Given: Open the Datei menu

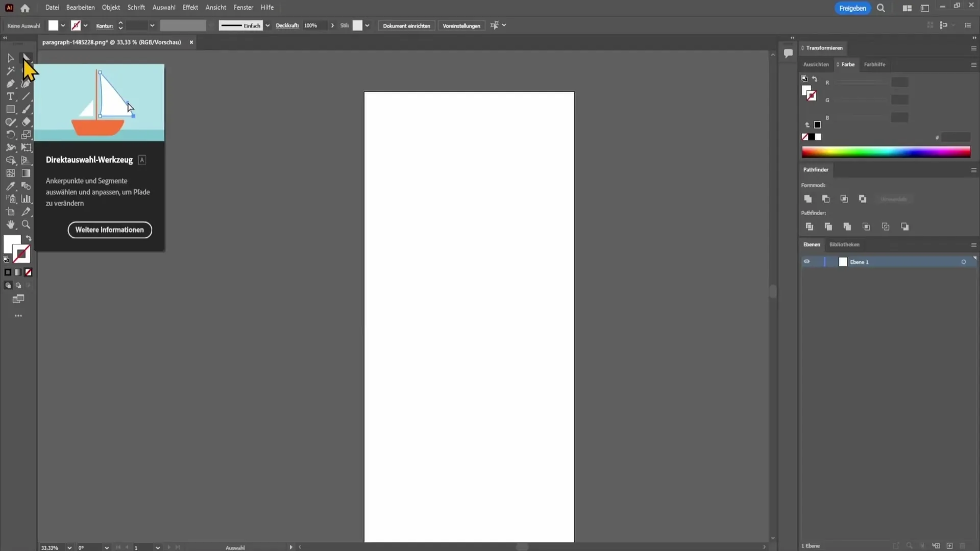Looking at the screenshot, I should pos(52,8).
